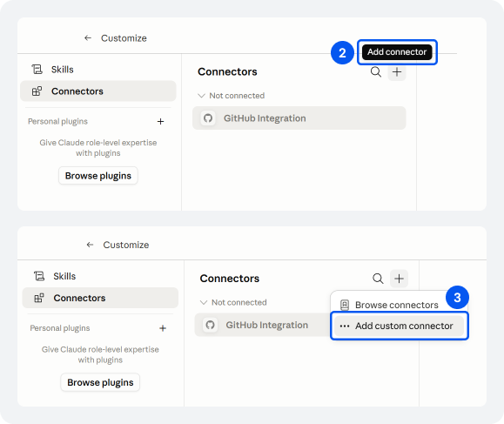Viewport: 504px width, 424px height.
Task: Click the Skills scroll icon in bottom panel
Action: coord(39,276)
